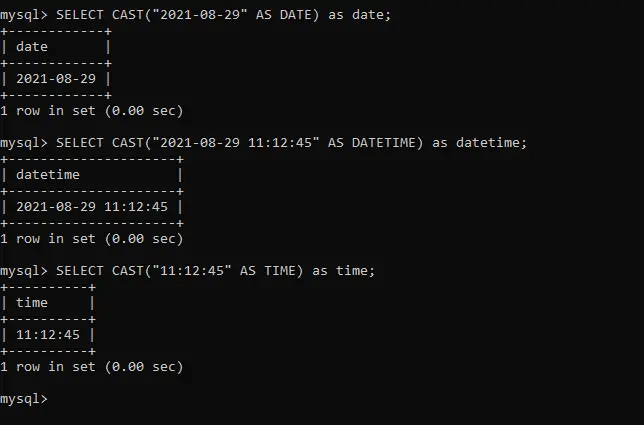Click the 2021-08-29 result value
Screen dimensions: 644x425
(56, 79)
